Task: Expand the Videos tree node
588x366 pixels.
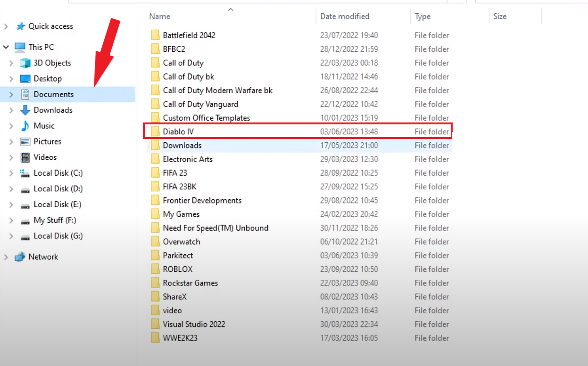Action: (x=11, y=157)
